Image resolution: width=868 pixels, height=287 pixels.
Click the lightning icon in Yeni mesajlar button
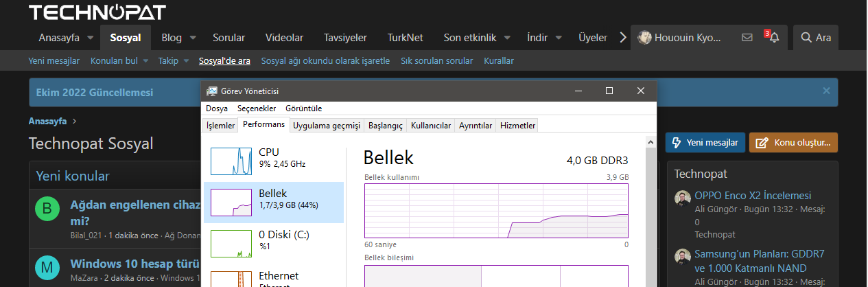point(676,143)
